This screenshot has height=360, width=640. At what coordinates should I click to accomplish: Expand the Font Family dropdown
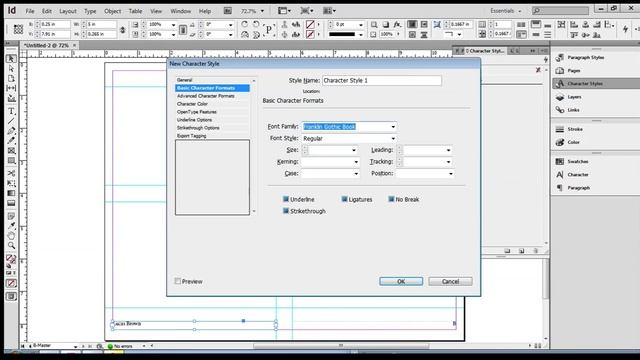pyautogui.click(x=393, y=127)
